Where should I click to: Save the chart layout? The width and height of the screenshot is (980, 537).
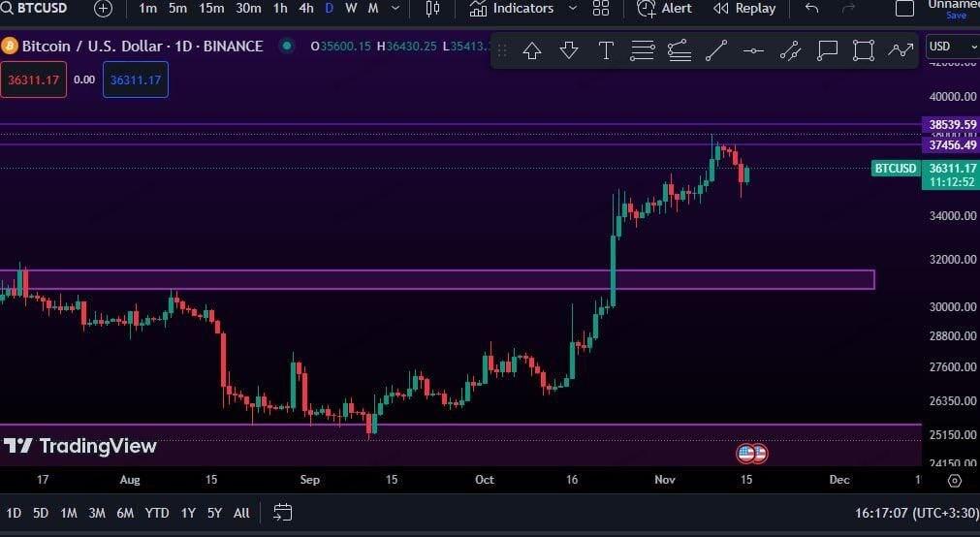[x=956, y=16]
